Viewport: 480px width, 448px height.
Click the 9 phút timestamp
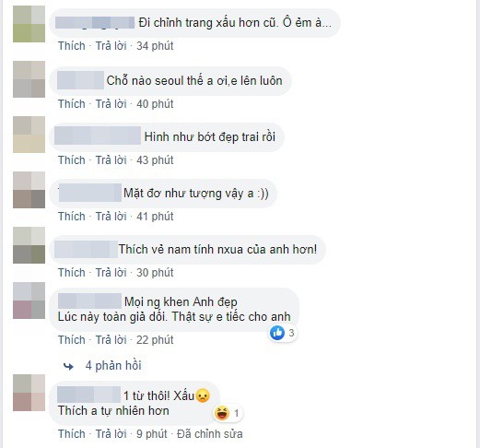pyautogui.click(x=152, y=434)
